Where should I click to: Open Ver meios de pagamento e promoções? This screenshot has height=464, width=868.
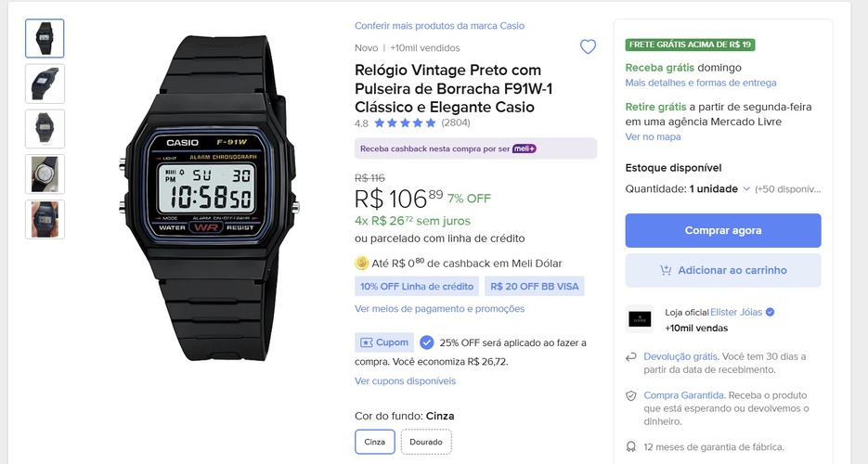[439, 309]
